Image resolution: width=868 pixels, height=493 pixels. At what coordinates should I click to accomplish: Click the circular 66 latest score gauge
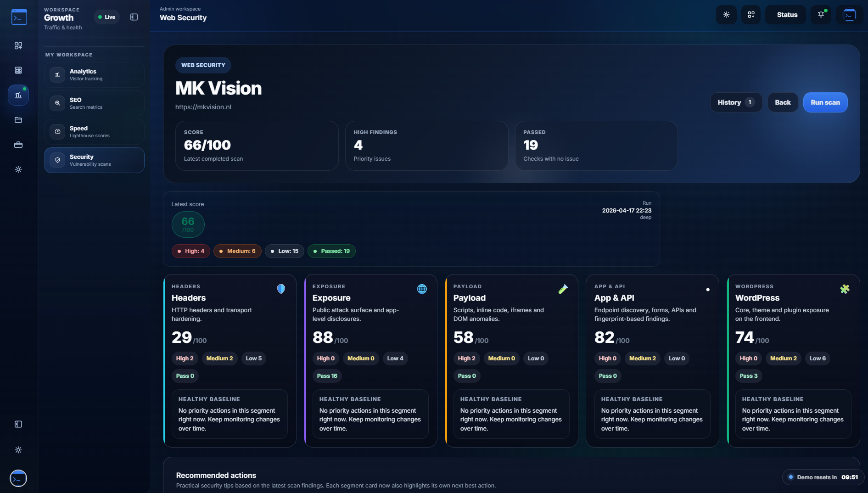tap(188, 224)
